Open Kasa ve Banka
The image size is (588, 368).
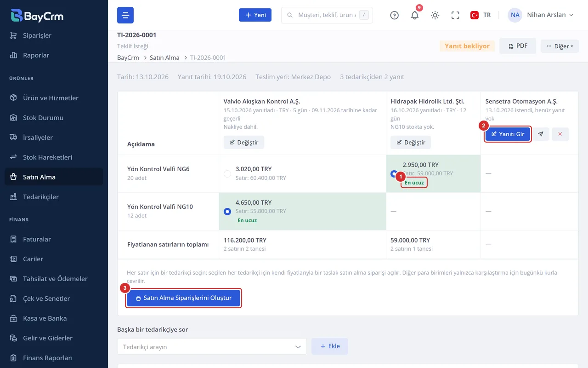[54, 318]
